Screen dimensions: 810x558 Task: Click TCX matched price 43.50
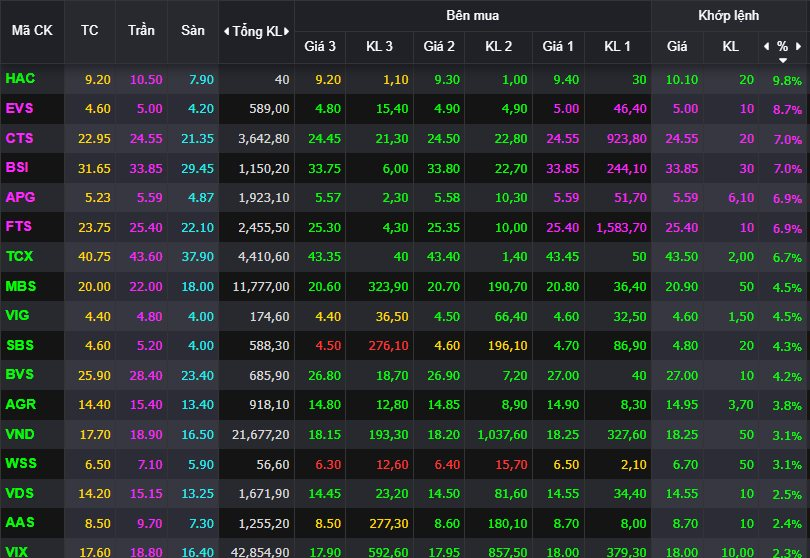coord(681,257)
